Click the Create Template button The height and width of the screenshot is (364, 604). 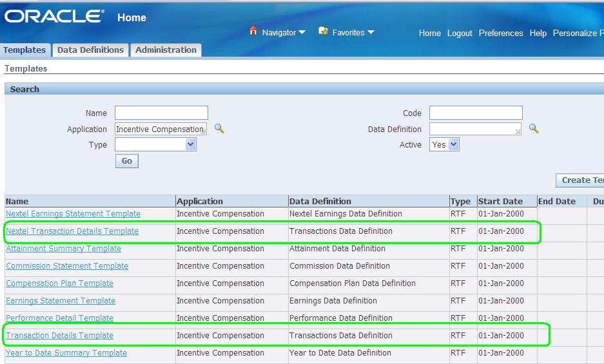(x=580, y=180)
